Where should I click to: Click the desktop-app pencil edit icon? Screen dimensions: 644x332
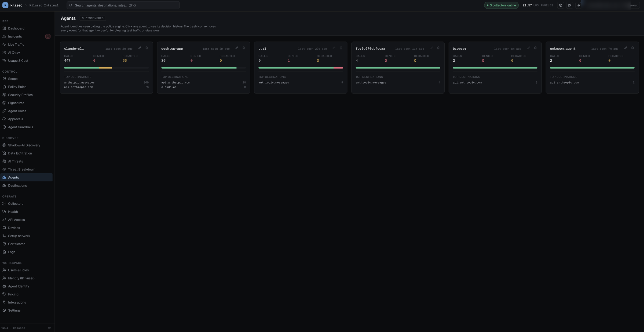tap(237, 48)
